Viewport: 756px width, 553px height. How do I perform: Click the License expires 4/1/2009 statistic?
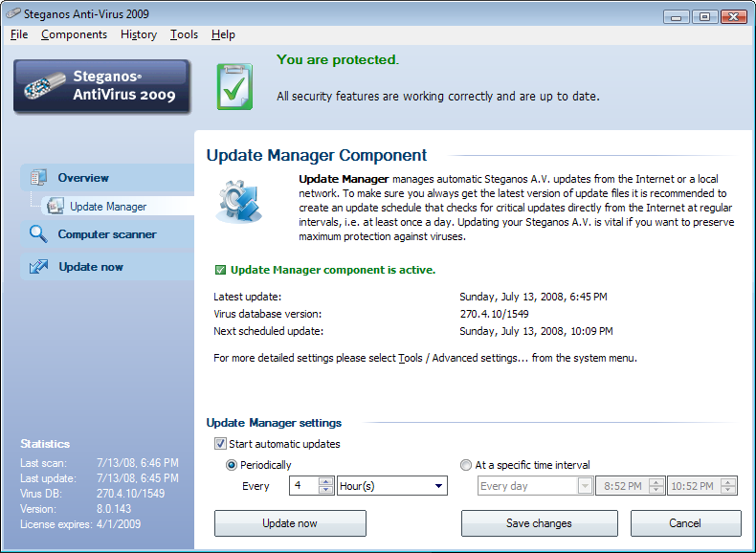[80, 524]
